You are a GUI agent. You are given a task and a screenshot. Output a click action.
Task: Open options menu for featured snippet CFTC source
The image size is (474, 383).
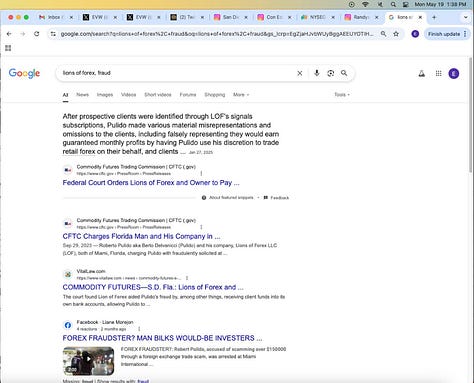pyautogui.click(x=201, y=173)
